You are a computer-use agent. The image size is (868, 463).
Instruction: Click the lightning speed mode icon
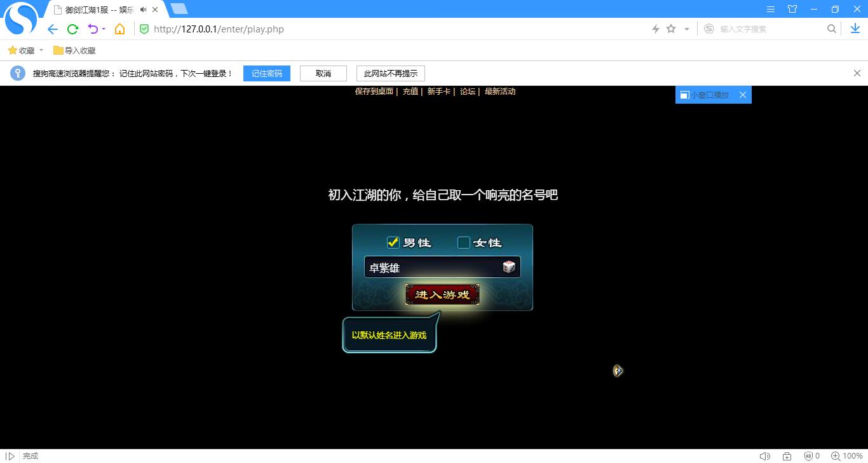(x=656, y=29)
